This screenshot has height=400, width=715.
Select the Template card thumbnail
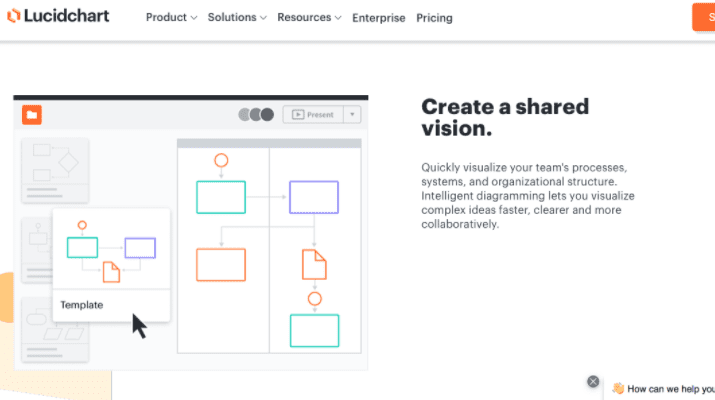pos(111,265)
